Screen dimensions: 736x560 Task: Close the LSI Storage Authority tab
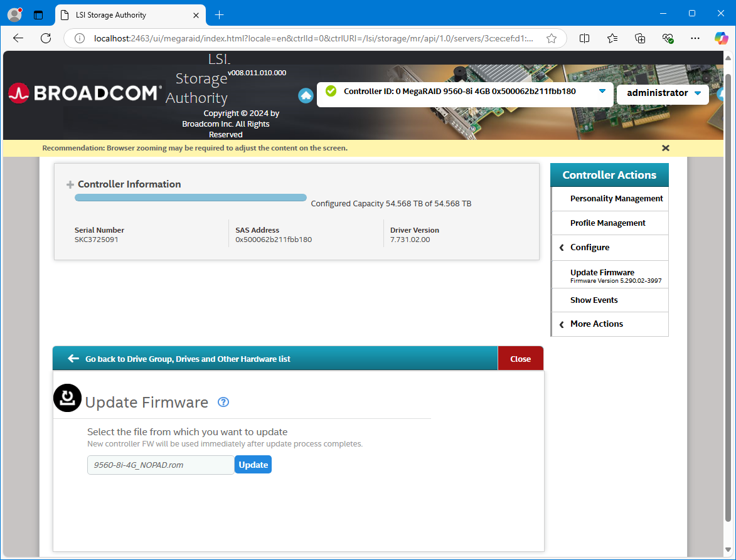pyautogui.click(x=196, y=15)
